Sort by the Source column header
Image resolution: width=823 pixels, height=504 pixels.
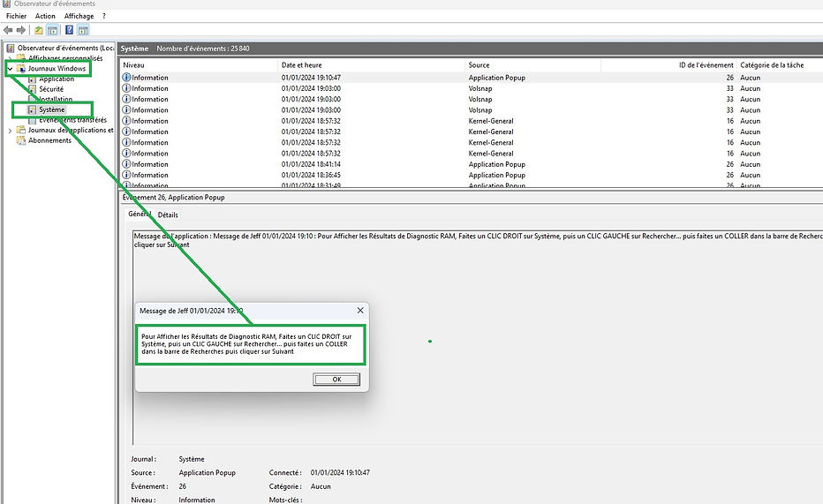tap(533, 65)
